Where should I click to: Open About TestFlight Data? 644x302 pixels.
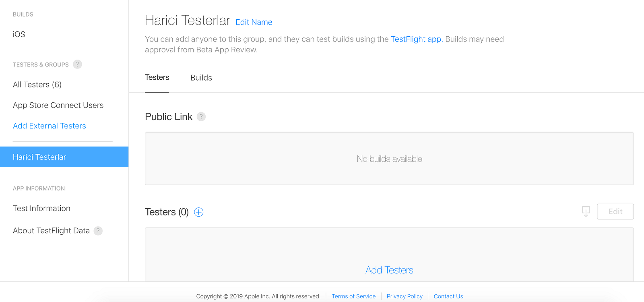pos(51,231)
